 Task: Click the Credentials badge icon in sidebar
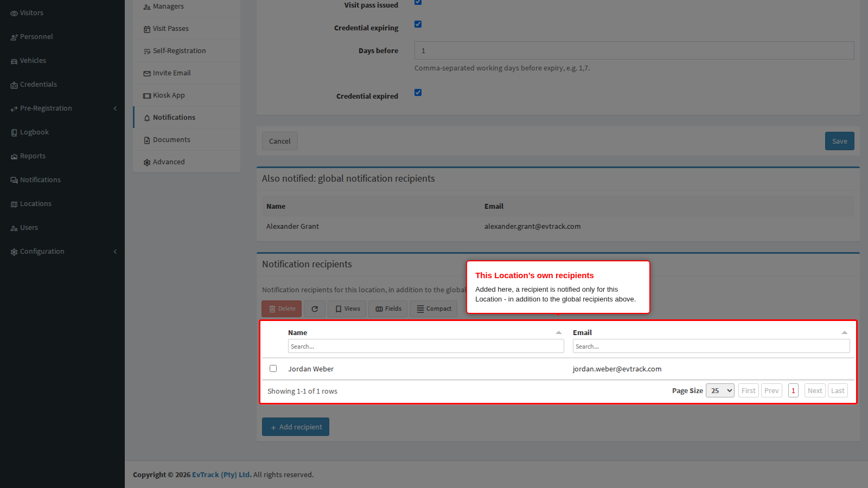14,85
